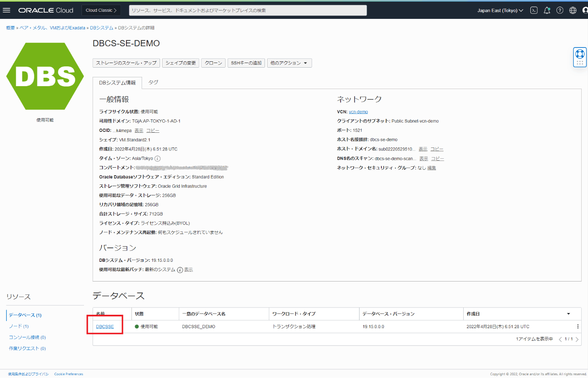Open the notifications bell
This screenshot has width=588, height=379.
coord(547,11)
